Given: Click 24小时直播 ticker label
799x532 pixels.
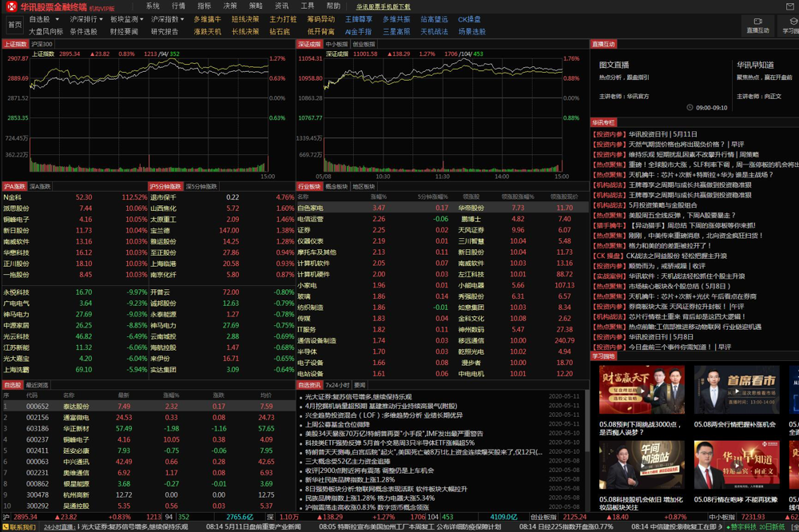Looking at the screenshot, I should pyautogui.click(x=59, y=527).
